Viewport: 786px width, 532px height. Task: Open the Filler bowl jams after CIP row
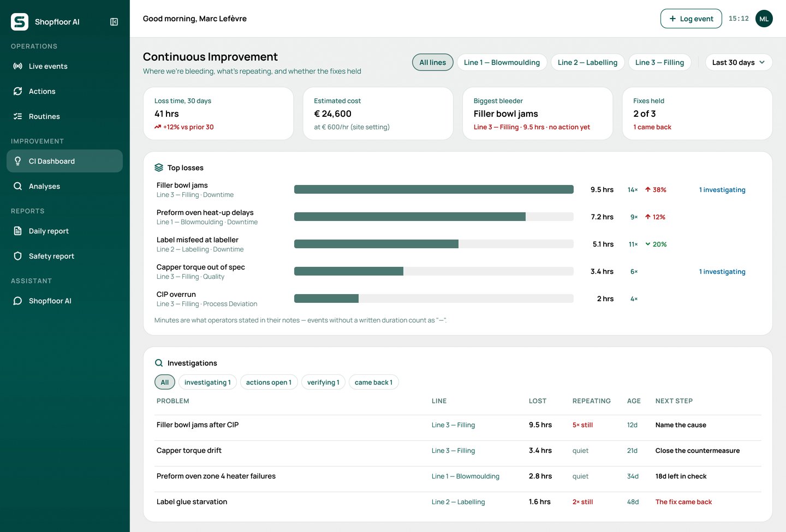(x=458, y=425)
